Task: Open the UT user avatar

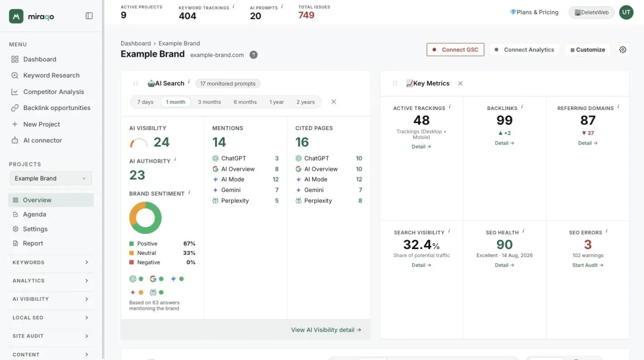Action: coord(626,13)
